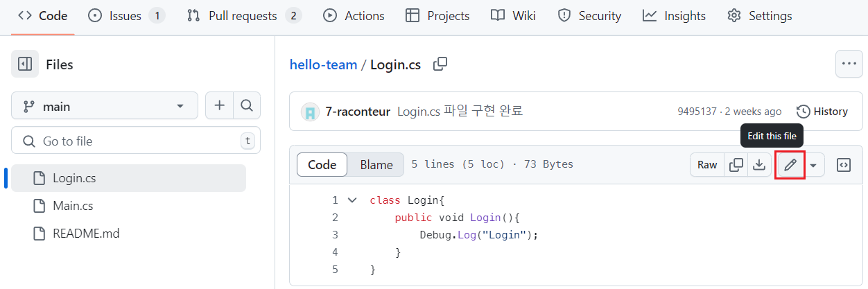
Task: Switch to the Issues tab
Action: (x=126, y=15)
